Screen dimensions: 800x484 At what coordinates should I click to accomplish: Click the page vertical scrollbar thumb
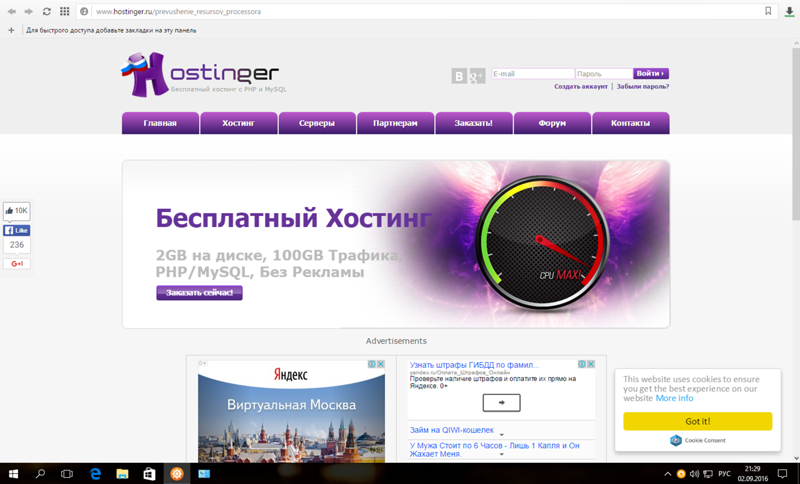(795, 135)
